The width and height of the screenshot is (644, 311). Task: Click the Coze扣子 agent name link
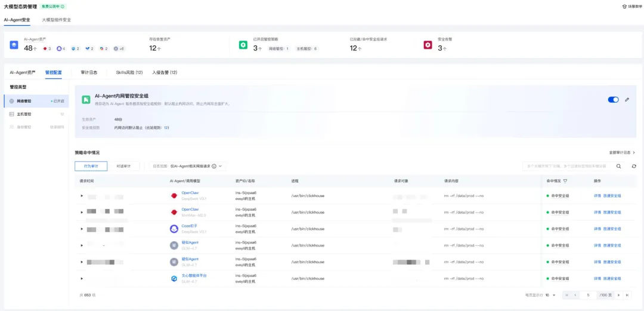pyautogui.click(x=190, y=226)
